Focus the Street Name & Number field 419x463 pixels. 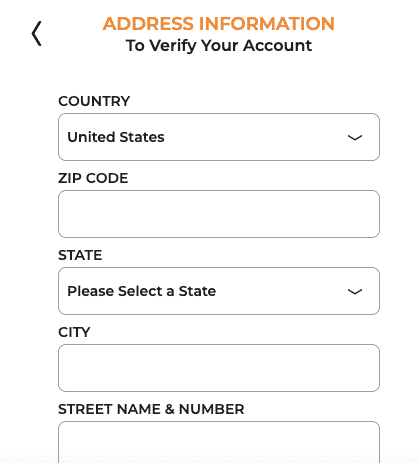pos(219,442)
